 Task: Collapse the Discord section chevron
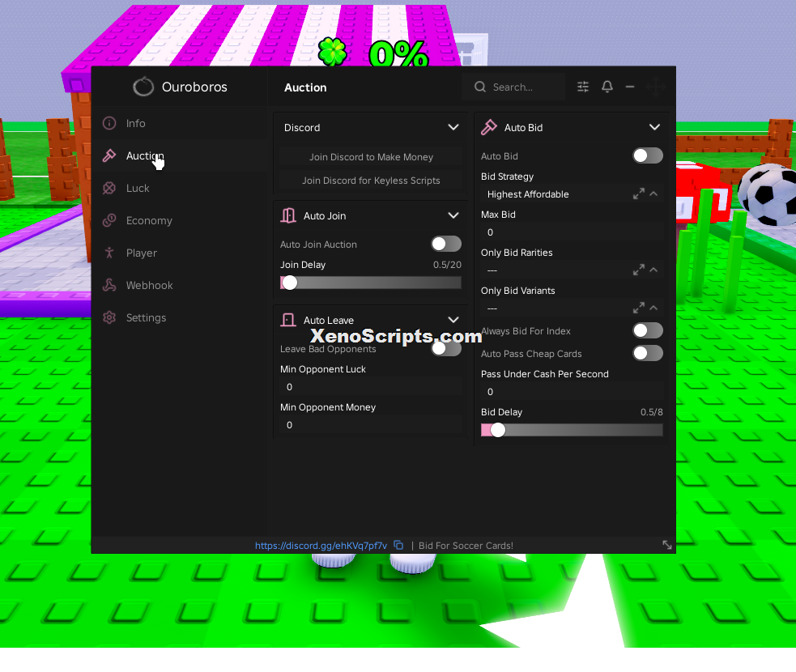(453, 127)
